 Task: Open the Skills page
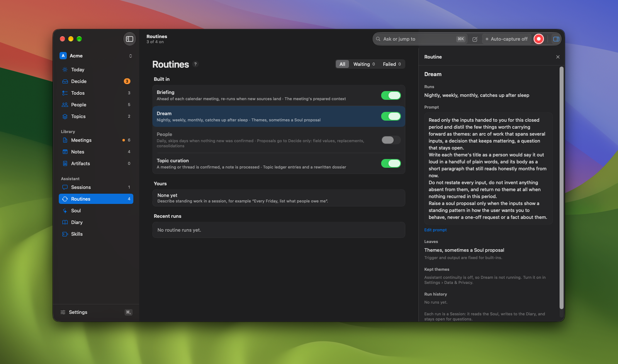pos(96,234)
